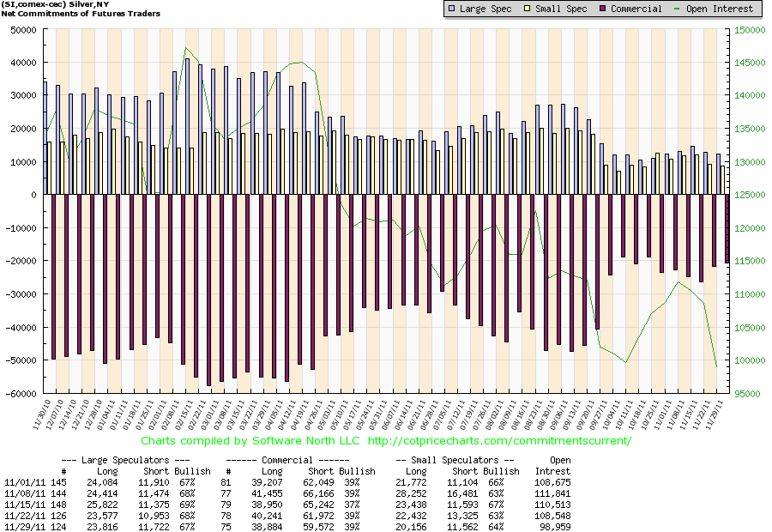Click commercial long value 39,207
The width and height of the screenshot is (772, 532).
point(267,483)
